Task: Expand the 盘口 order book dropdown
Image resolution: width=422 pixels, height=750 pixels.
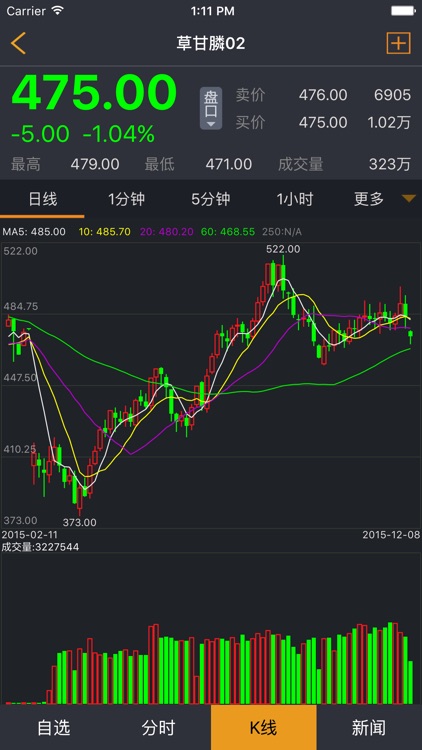Action: pos(211,108)
